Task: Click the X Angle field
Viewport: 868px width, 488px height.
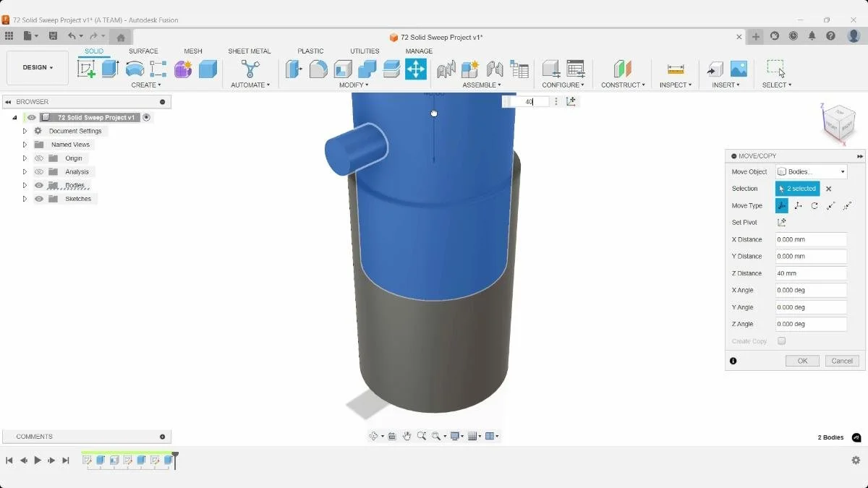Action: (x=811, y=290)
